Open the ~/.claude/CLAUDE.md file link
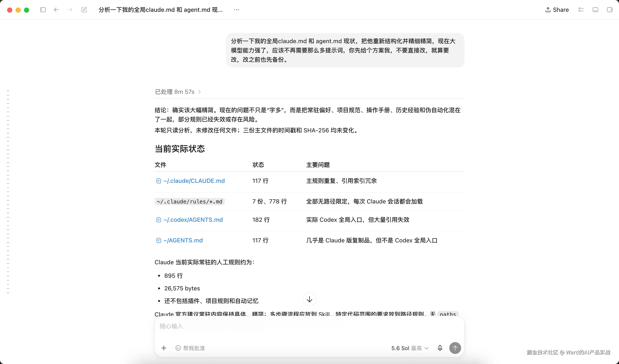Image resolution: width=619 pixels, height=364 pixels. pos(191,181)
